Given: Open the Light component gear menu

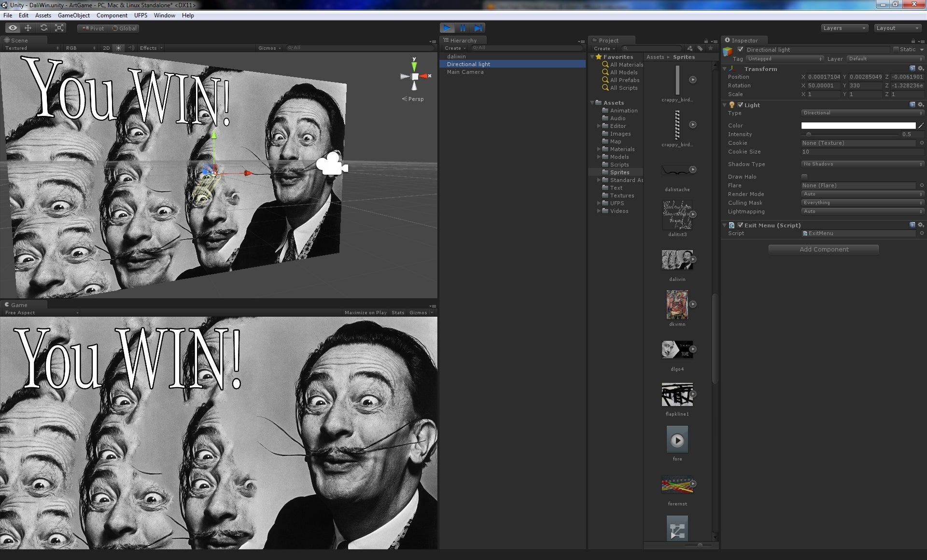Looking at the screenshot, I should pos(921,105).
